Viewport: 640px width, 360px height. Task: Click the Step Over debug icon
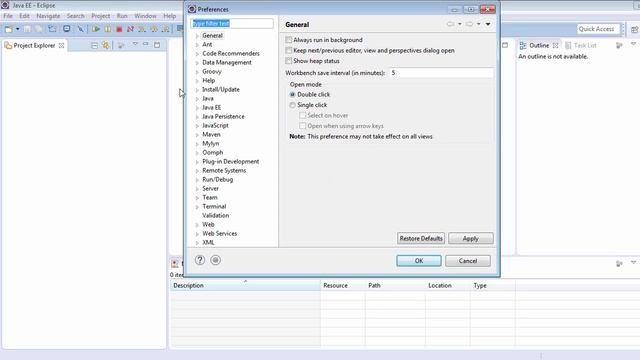[154, 29]
